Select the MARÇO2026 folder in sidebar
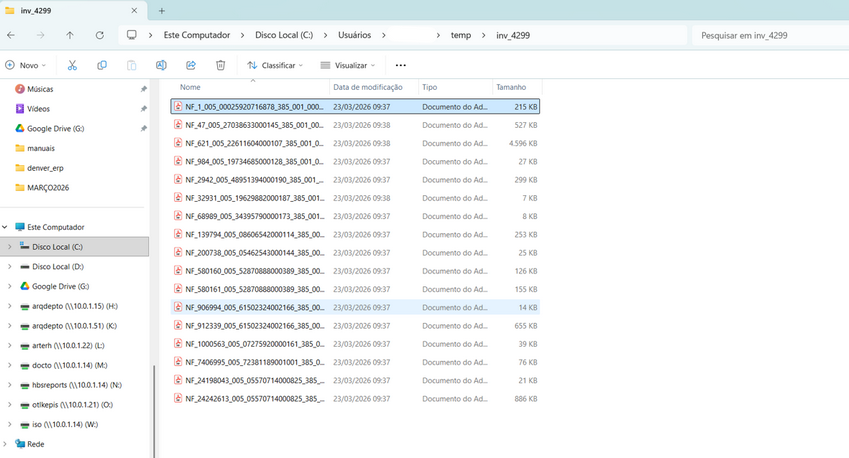 click(48, 187)
